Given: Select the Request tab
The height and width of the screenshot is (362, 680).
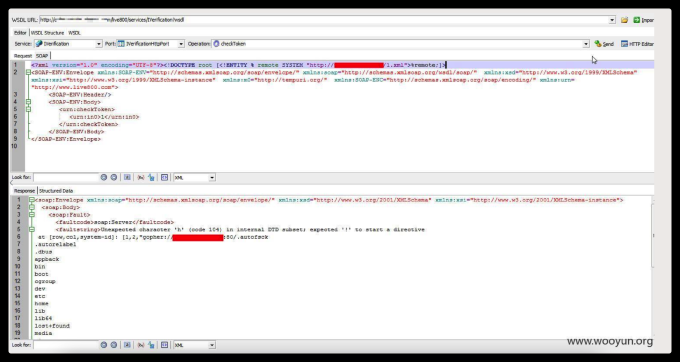Looking at the screenshot, I should pos(23,55).
